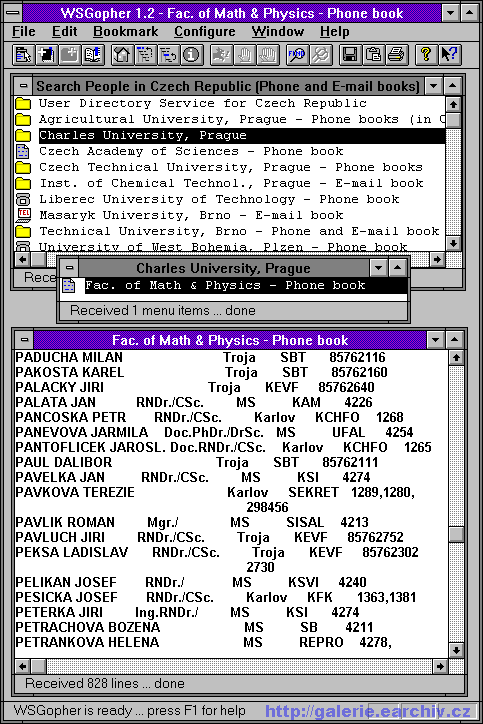Go to the Home Gopher house icon
This screenshot has height=724, width=483.
point(122,55)
